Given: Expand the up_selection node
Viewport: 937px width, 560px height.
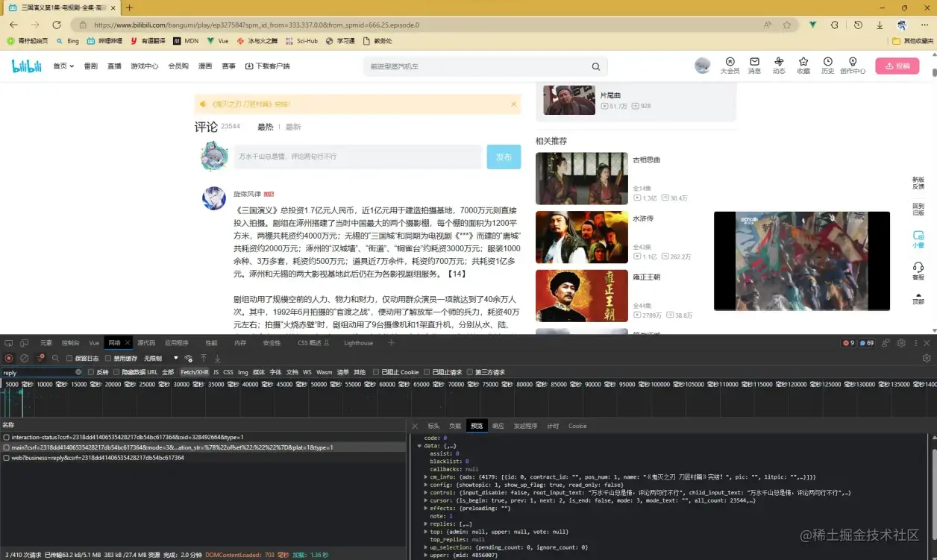Looking at the screenshot, I should 426,547.
